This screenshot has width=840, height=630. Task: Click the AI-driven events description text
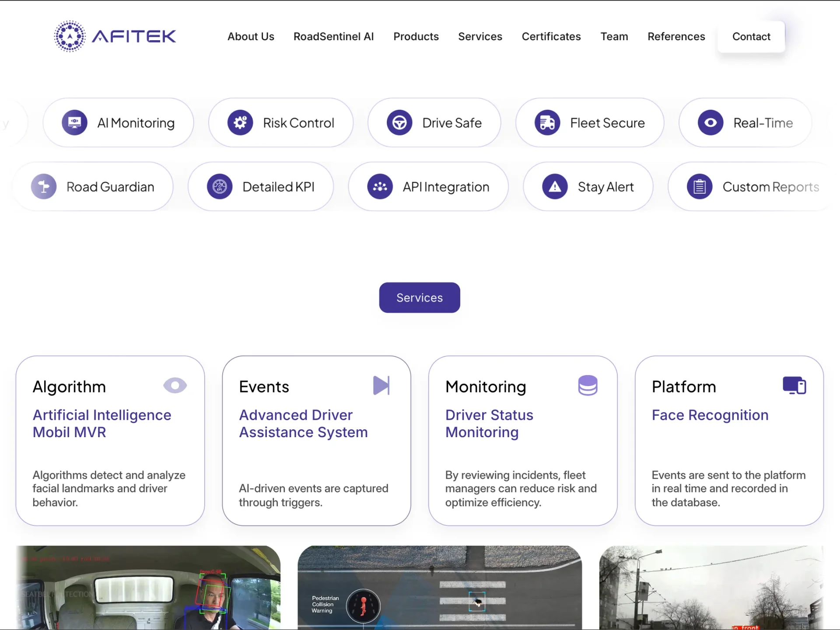(313, 495)
